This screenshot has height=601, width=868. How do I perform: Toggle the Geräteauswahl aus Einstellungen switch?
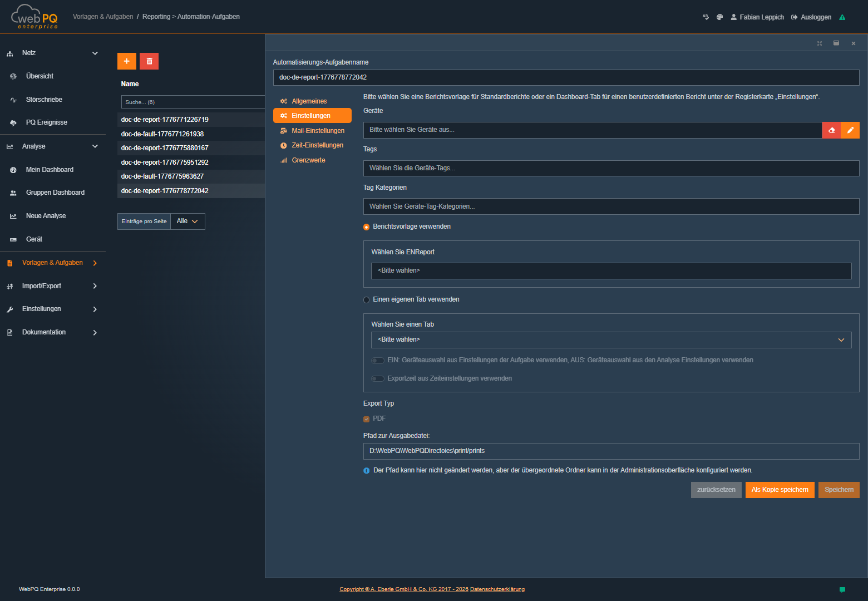pos(378,360)
